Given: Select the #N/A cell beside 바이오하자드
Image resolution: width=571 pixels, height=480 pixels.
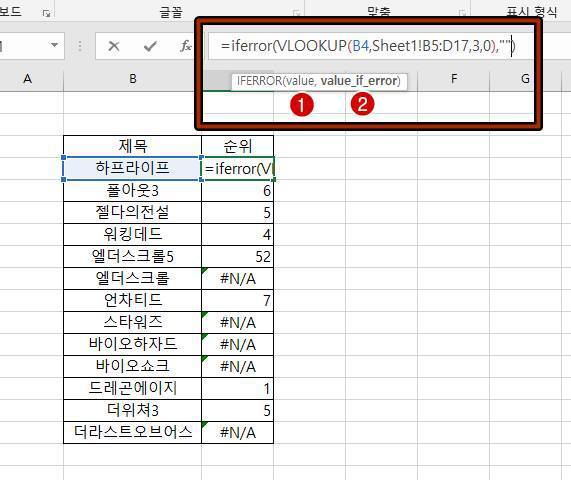Looking at the screenshot, I should [x=237, y=344].
